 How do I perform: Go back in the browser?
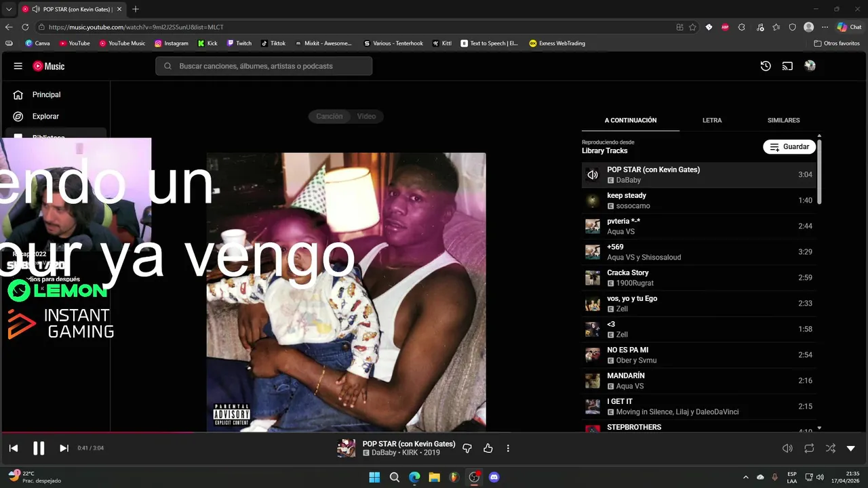point(9,27)
